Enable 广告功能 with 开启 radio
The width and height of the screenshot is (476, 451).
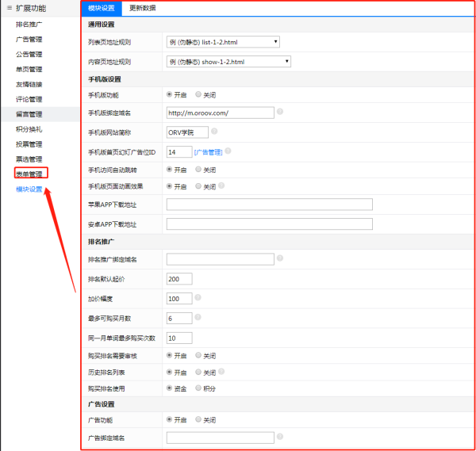tap(170, 419)
